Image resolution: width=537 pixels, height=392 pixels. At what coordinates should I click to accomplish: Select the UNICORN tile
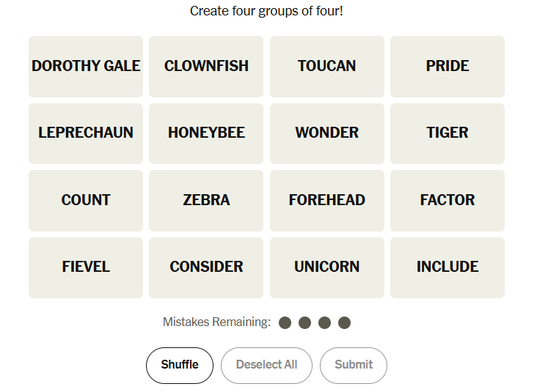pos(326,267)
